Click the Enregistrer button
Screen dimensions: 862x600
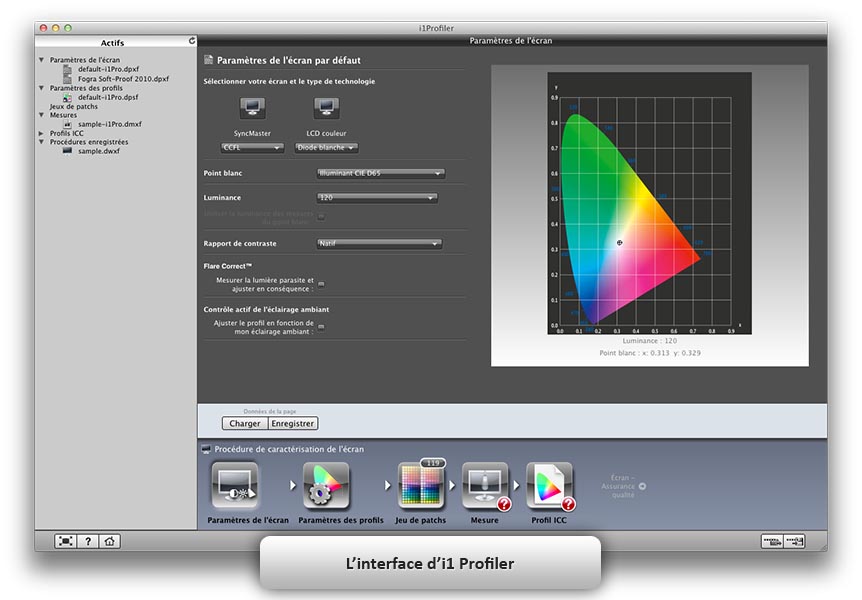pyautogui.click(x=293, y=423)
